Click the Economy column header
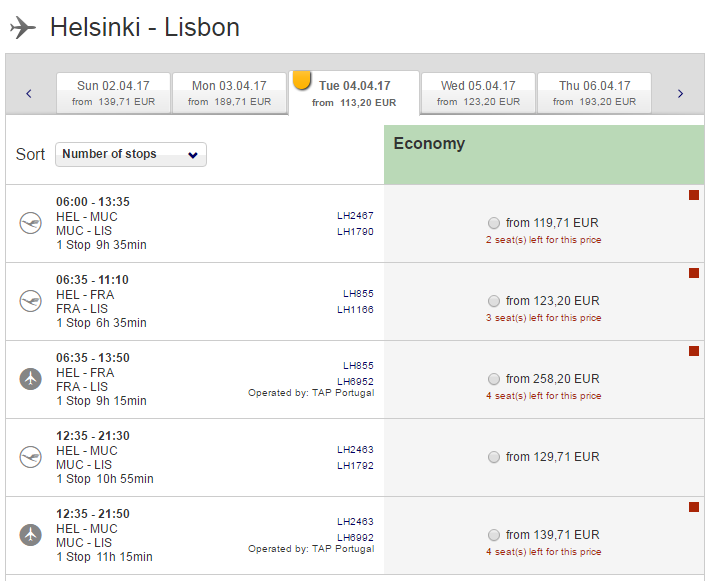Viewport: 711px width, 581px height. (x=429, y=144)
